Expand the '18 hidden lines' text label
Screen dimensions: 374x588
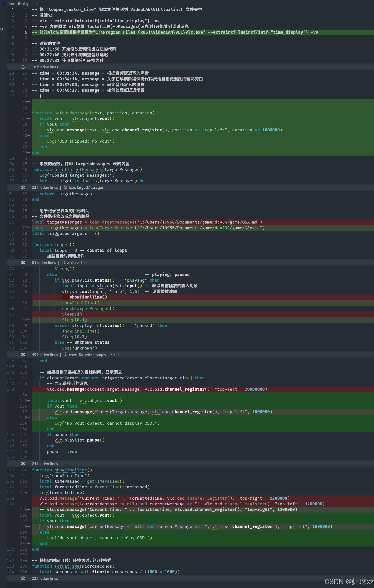coord(45,67)
